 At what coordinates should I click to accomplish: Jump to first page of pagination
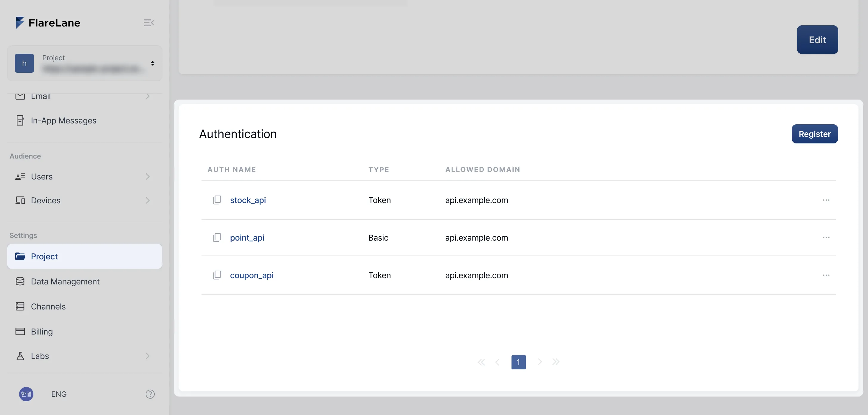point(481,362)
